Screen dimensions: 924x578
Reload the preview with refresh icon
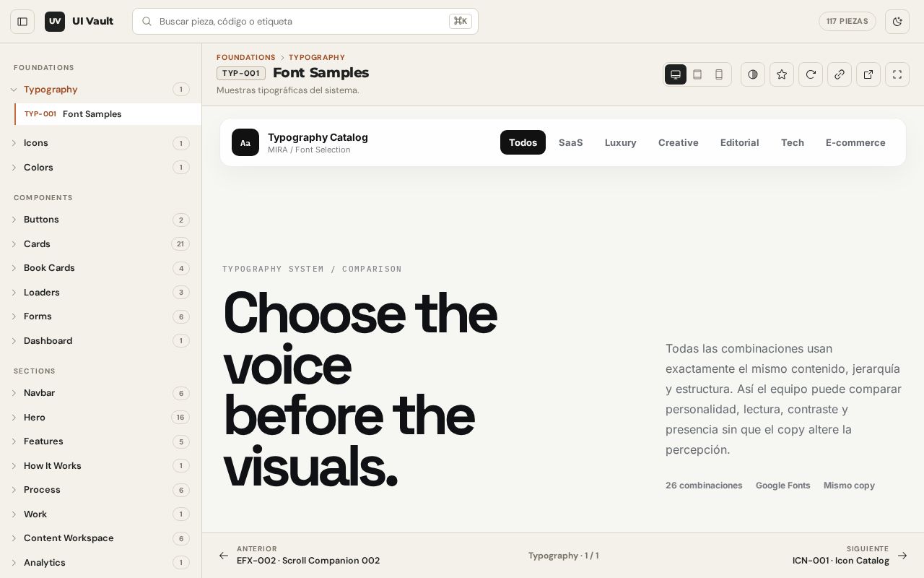tap(811, 74)
